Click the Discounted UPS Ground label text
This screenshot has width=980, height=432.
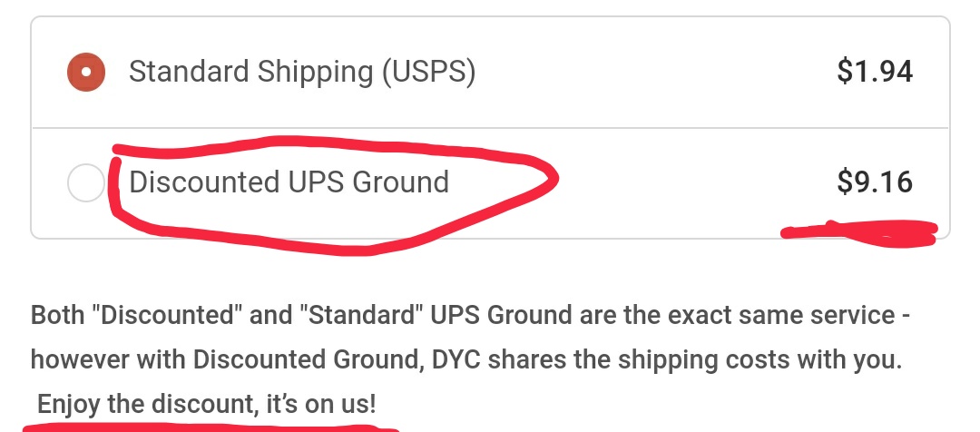coord(289,182)
